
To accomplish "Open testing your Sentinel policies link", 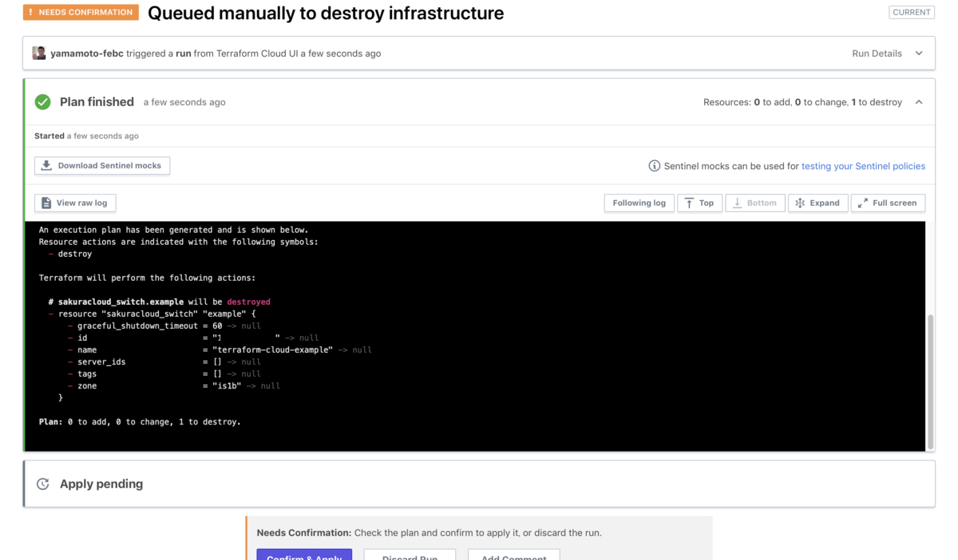I will (863, 166).
